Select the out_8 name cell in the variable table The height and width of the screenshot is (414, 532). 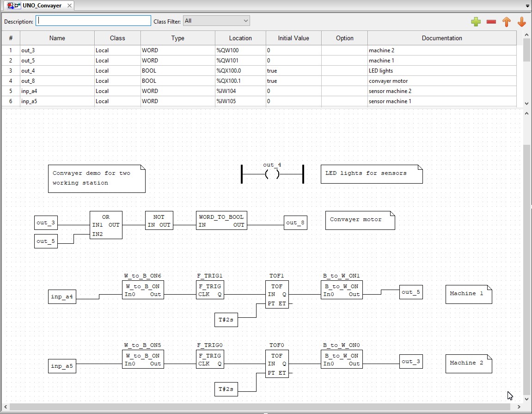57,81
